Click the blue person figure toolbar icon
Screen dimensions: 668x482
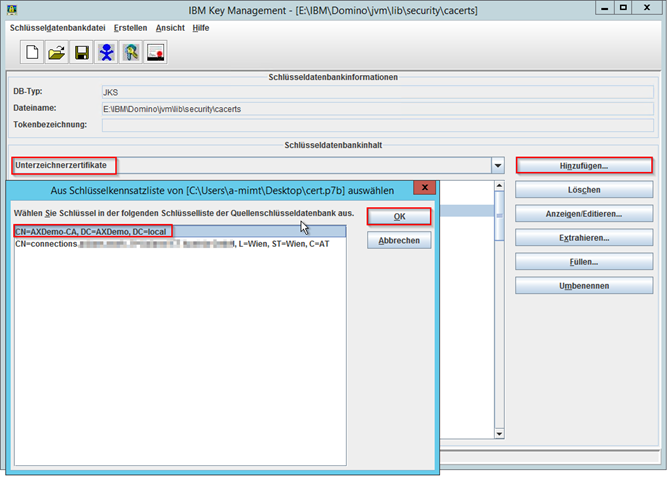(x=106, y=52)
